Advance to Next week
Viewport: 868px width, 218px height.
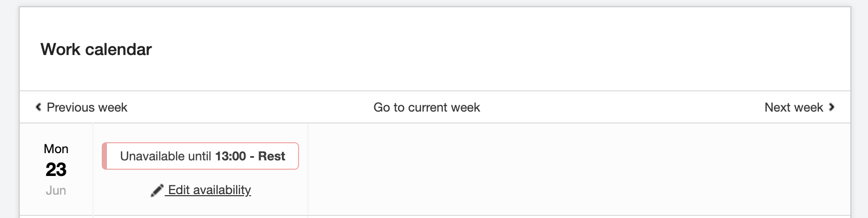pos(793,107)
